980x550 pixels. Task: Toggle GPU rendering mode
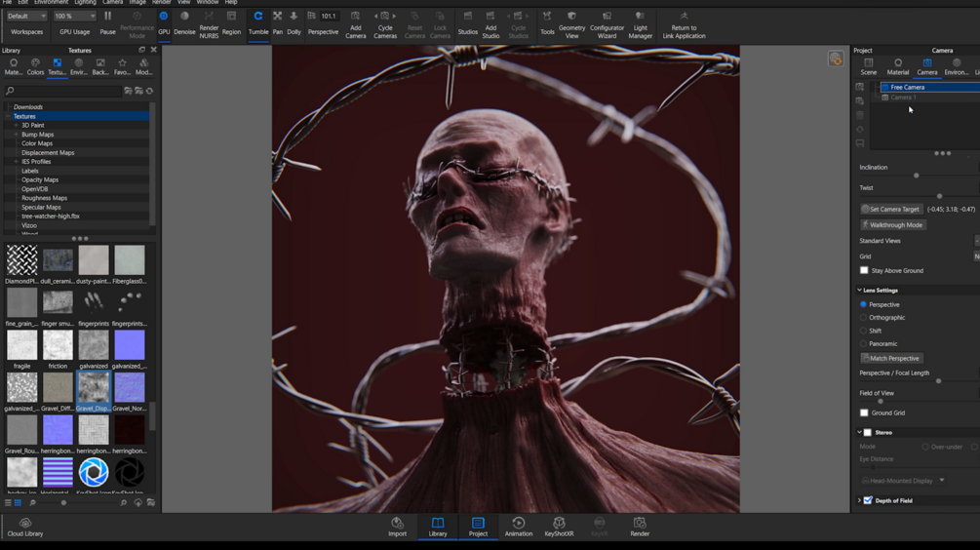tap(164, 23)
